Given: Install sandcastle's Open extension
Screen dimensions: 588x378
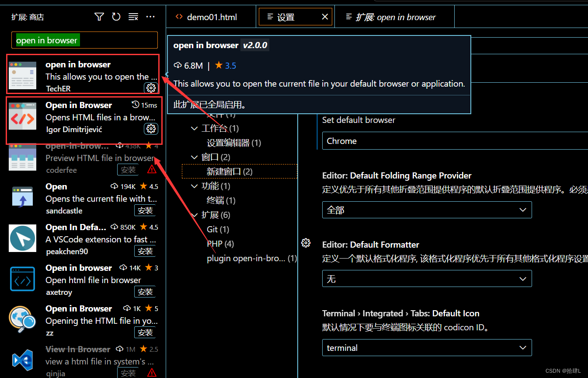Looking at the screenshot, I should point(145,210).
